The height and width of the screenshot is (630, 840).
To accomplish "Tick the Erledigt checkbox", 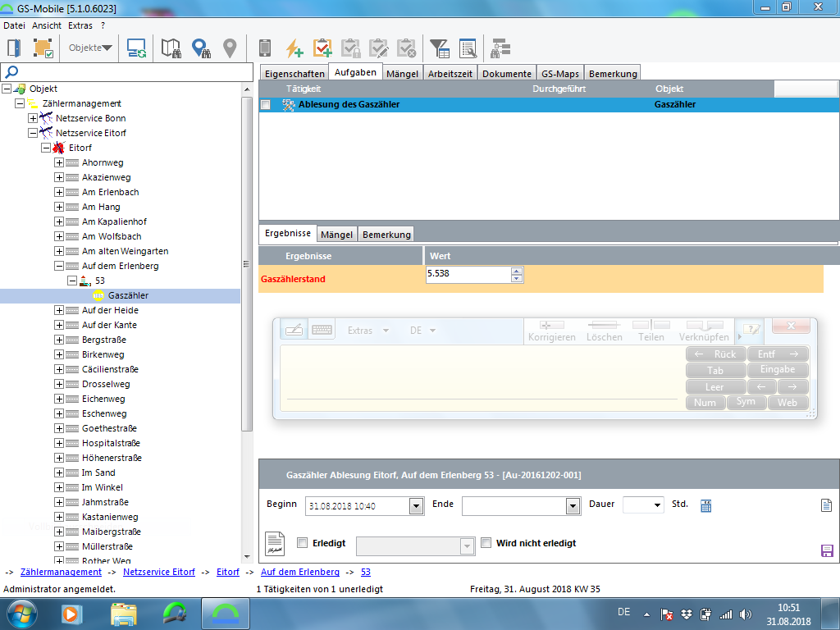I will point(302,543).
